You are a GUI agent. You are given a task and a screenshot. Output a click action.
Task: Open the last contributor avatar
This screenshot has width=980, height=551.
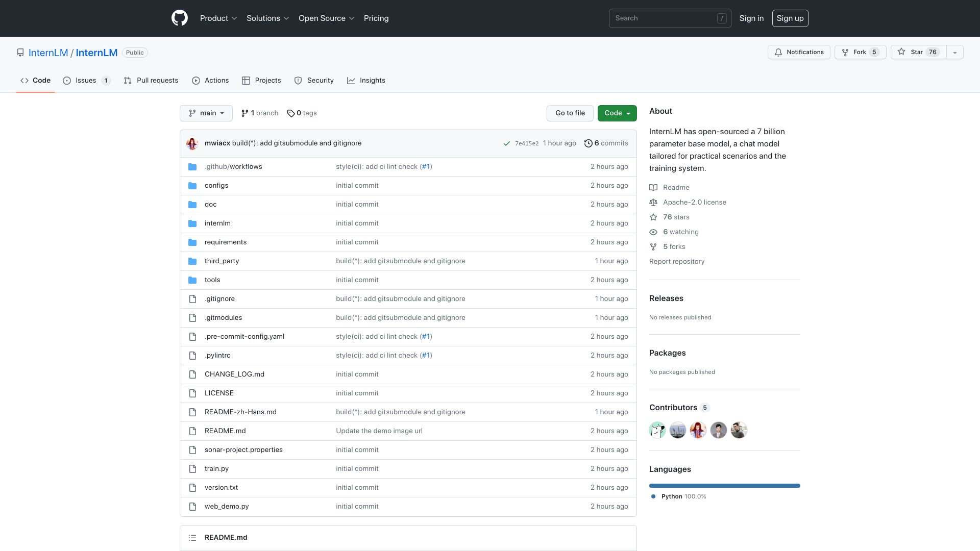pyautogui.click(x=739, y=430)
